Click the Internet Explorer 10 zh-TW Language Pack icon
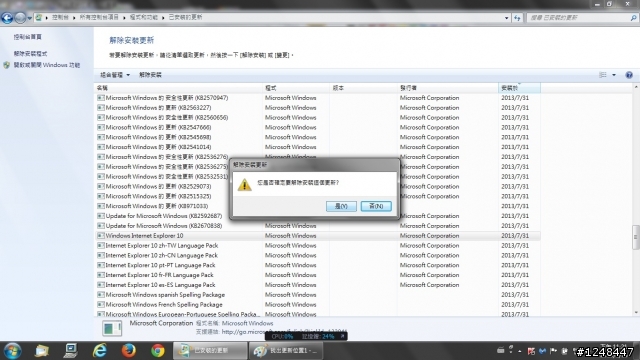 (100, 246)
